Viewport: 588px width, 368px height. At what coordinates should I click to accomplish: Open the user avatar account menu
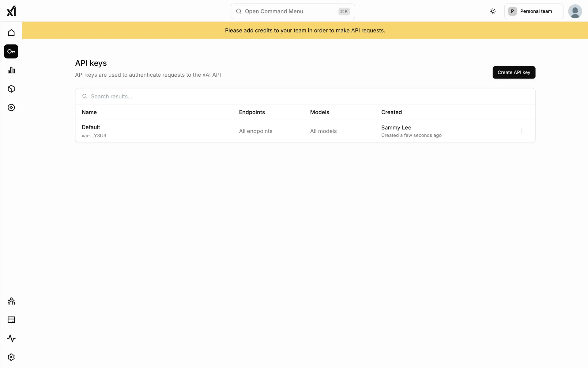pyautogui.click(x=575, y=11)
